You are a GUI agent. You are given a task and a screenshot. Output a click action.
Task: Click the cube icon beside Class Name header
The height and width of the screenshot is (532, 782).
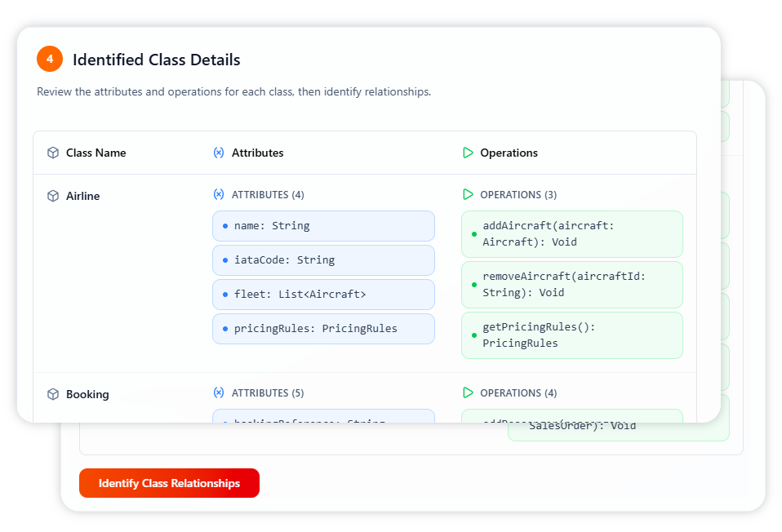[x=53, y=153]
